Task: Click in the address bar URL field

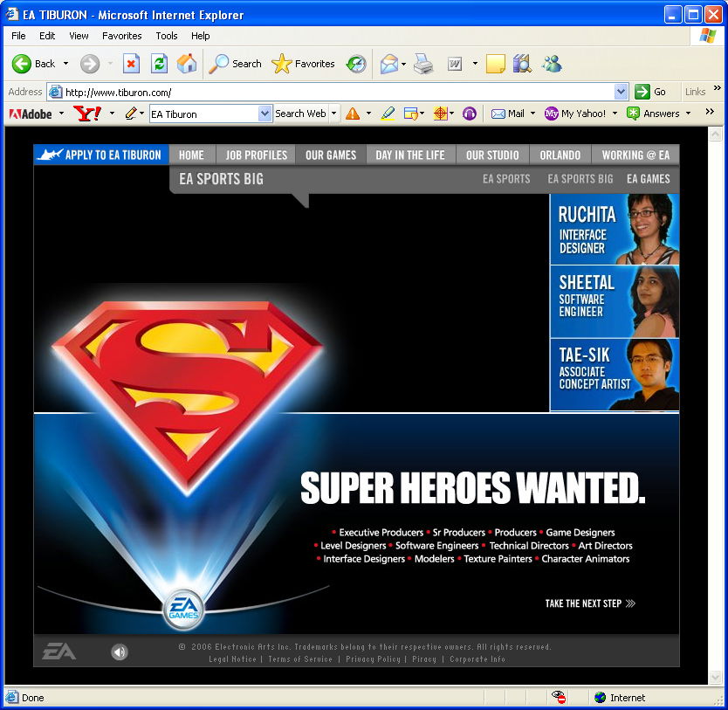Action: [x=332, y=92]
